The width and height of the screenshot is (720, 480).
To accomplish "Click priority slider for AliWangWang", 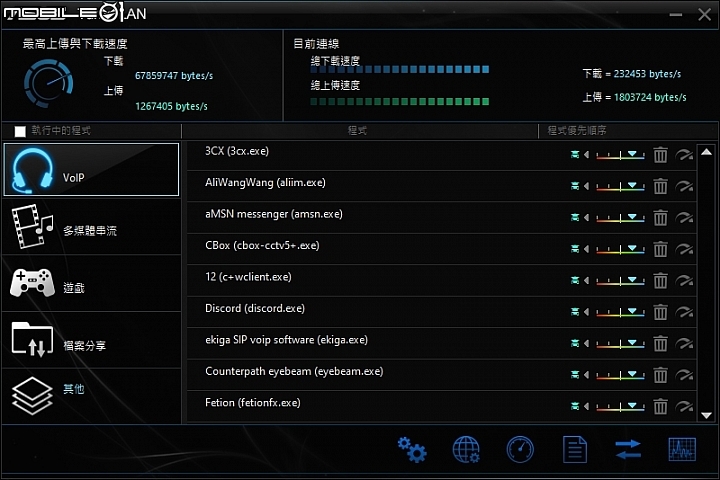I will [620, 186].
